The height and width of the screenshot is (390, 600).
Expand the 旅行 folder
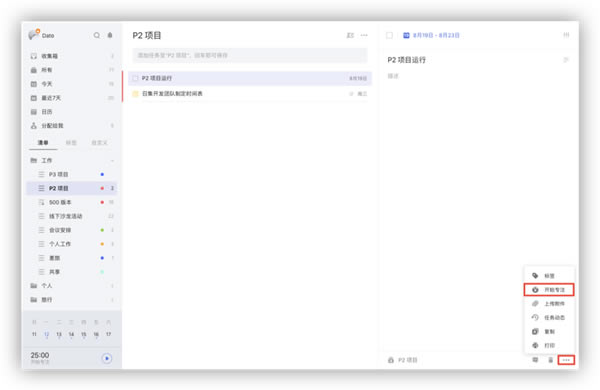click(x=72, y=300)
